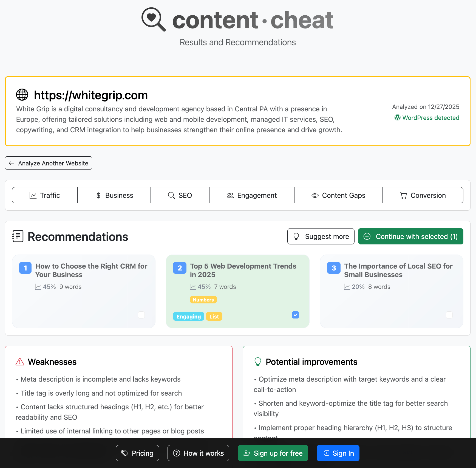Select the CRM recommendation checkbox
Image resolution: width=476 pixels, height=468 pixels.
(141, 315)
